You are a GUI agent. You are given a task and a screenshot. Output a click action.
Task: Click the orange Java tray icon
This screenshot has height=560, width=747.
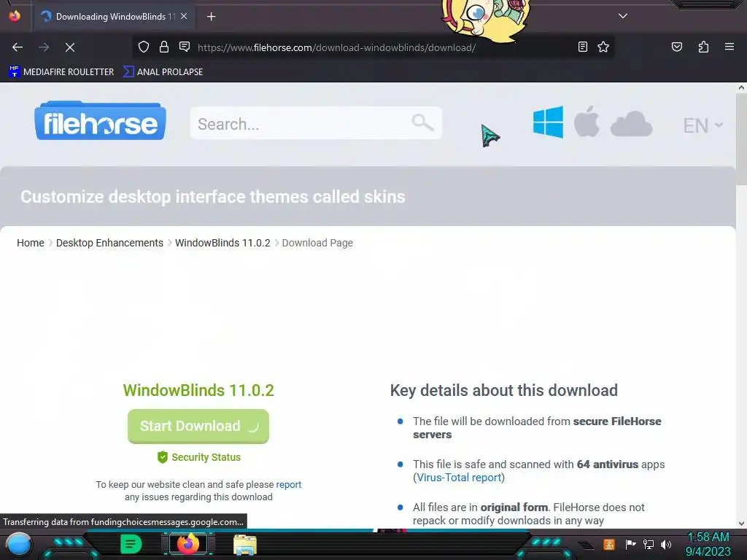click(608, 544)
